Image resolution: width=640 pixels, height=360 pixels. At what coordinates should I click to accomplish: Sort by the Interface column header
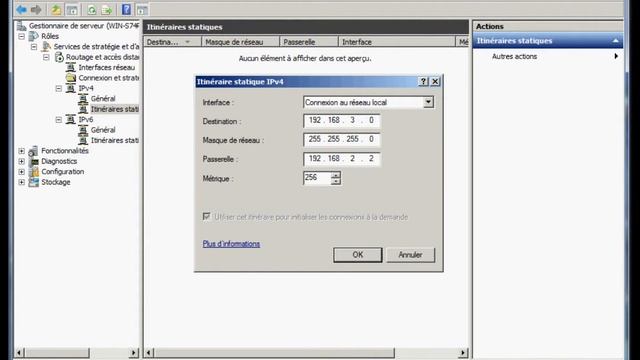click(397, 42)
